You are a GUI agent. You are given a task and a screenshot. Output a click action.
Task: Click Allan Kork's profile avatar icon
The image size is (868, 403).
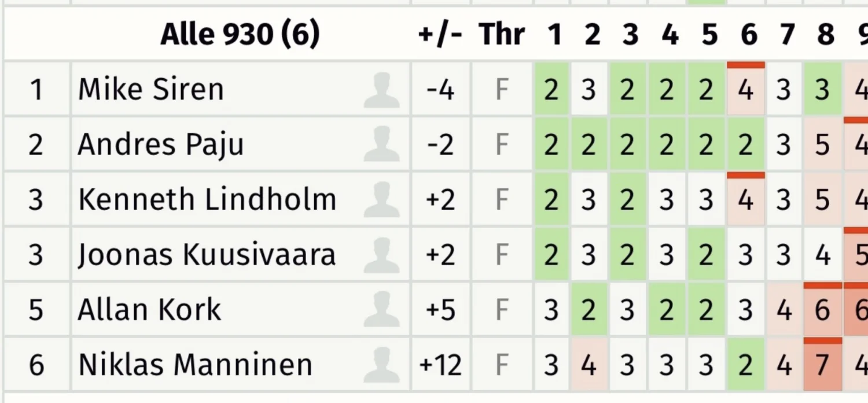click(x=381, y=309)
